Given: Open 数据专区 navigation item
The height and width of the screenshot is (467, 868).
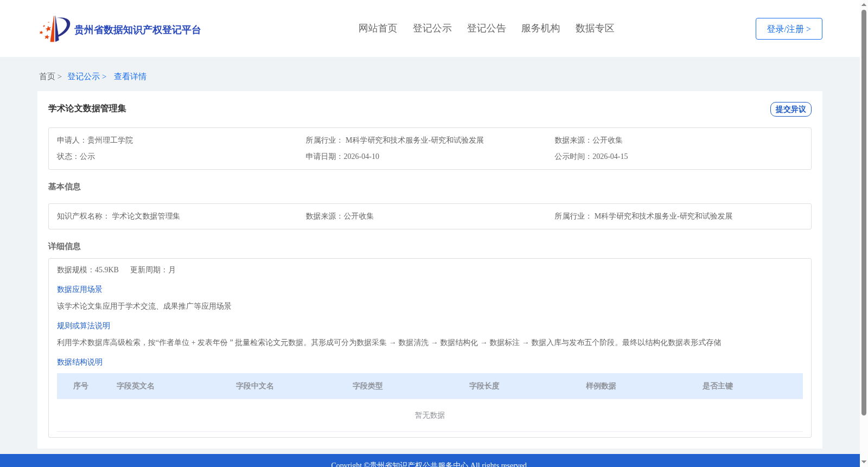Looking at the screenshot, I should (595, 28).
